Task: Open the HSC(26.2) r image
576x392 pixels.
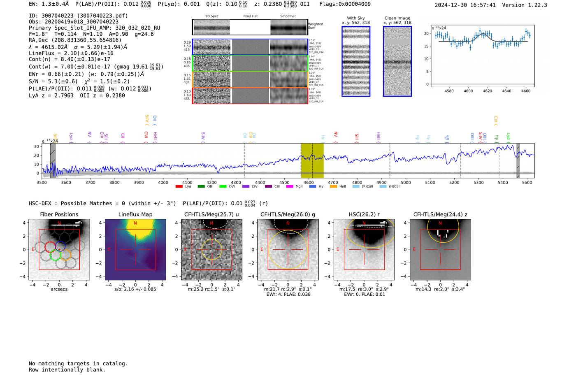Action: (x=364, y=250)
